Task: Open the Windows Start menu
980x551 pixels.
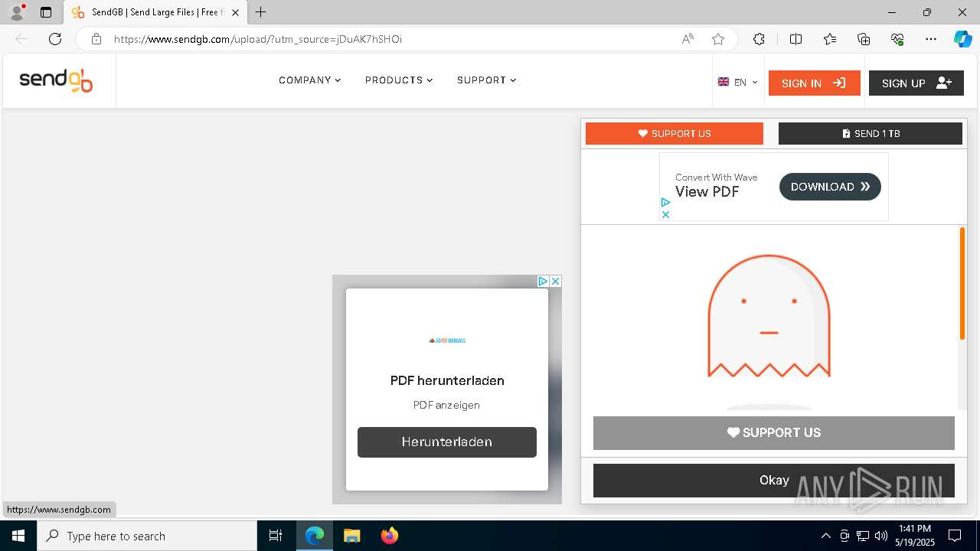Action: [18, 536]
